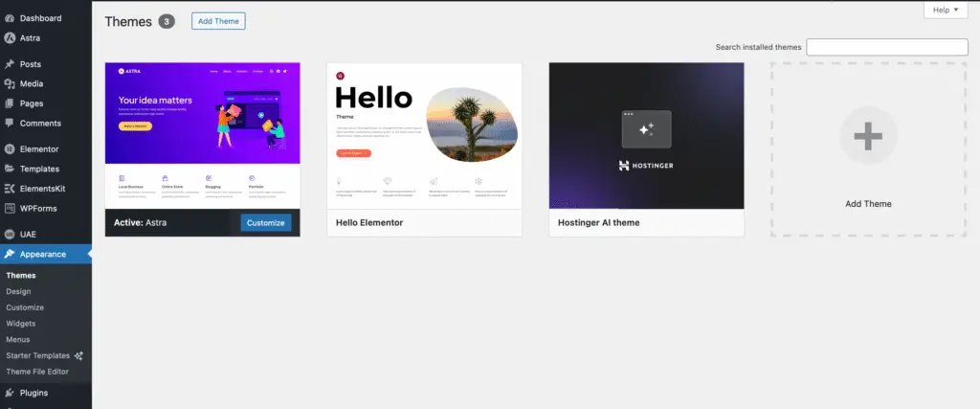980x409 pixels.
Task: Click the Templates folder icon
Action: [10, 169]
